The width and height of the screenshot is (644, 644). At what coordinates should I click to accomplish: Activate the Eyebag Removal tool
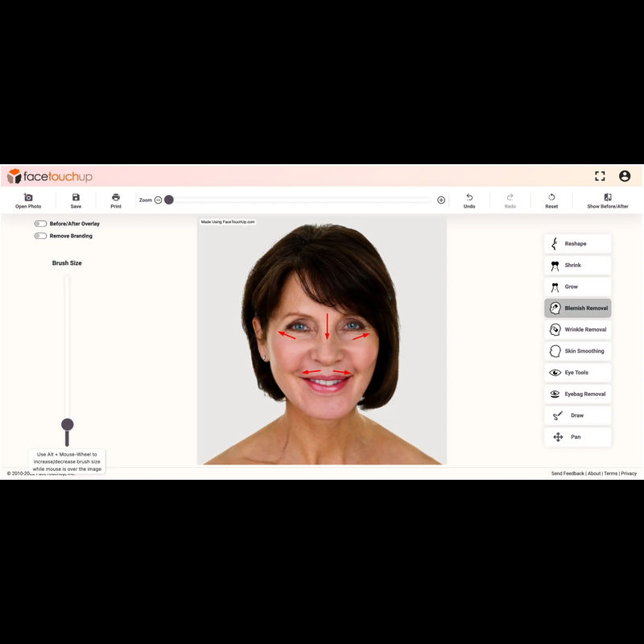click(577, 394)
